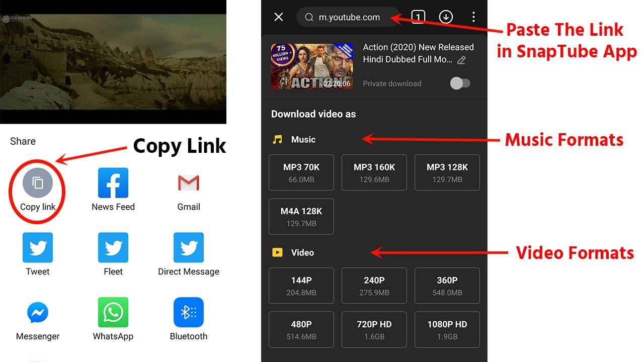Click the Music section note icon
The image size is (644, 362).
pyautogui.click(x=277, y=139)
